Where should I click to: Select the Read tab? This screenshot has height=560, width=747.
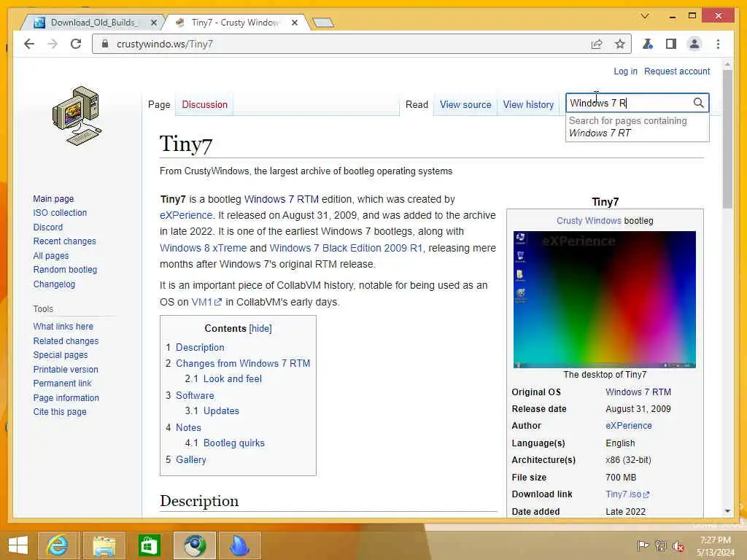point(417,105)
